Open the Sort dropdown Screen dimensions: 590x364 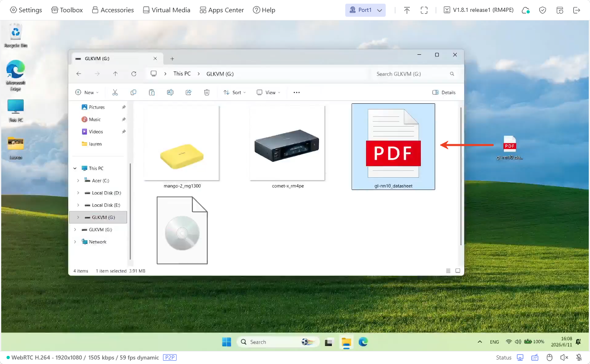[235, 92]
